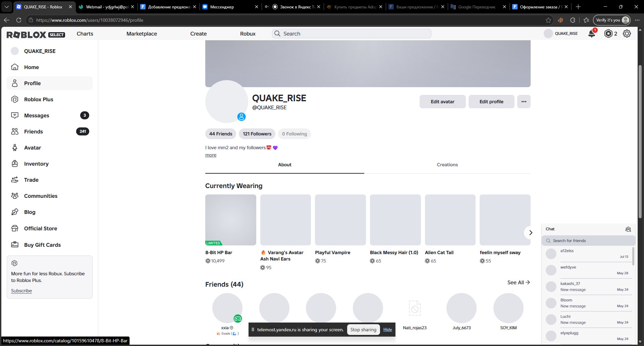Open the 44 Friends pill
The height and width of the screenshot is (346, 644).
pyautogui.click(x=221, y=134)
